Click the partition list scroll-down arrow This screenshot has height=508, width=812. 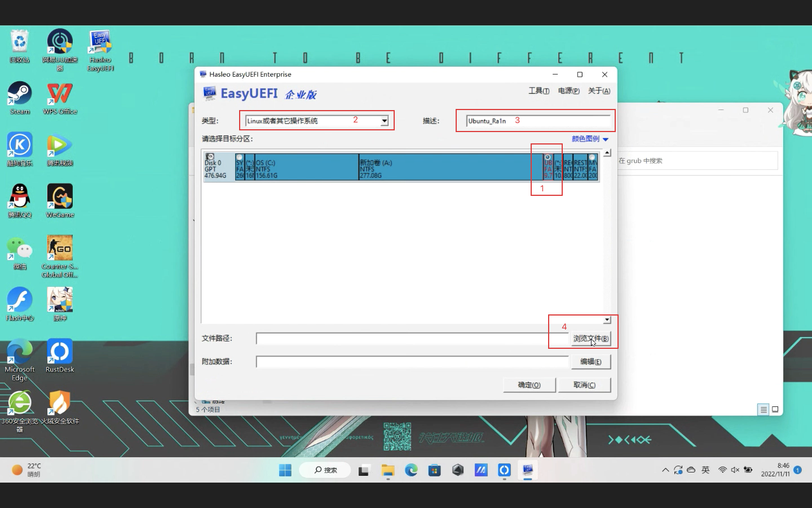coord(607,320)
